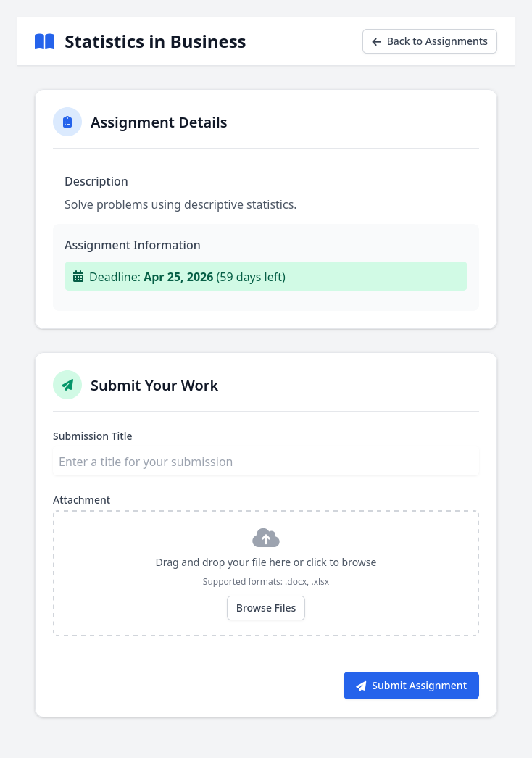Click the left arrow icon beside Back
532x758 pixels.
(x=376, y=42)
